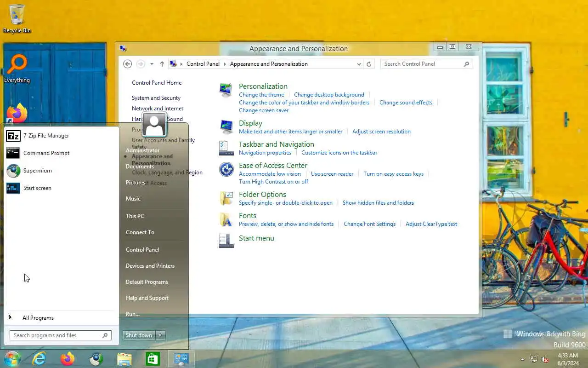The image size is (588, 368).
Task: Go to Control Panel Home
Action: click(157, 83)
